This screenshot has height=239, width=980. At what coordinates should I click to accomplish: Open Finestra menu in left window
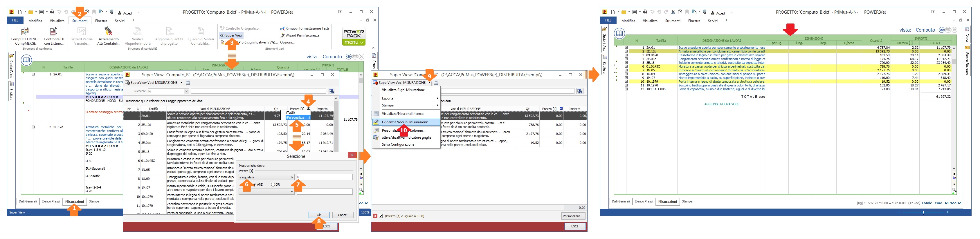pyautogui.click(x=101, y=21)
